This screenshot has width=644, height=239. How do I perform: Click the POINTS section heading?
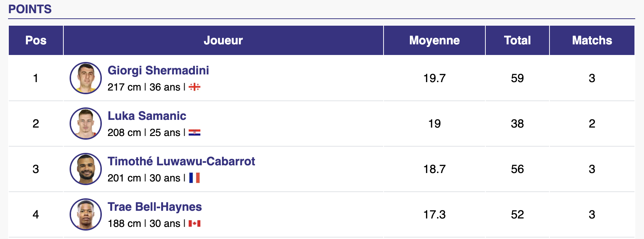point(30,9)
